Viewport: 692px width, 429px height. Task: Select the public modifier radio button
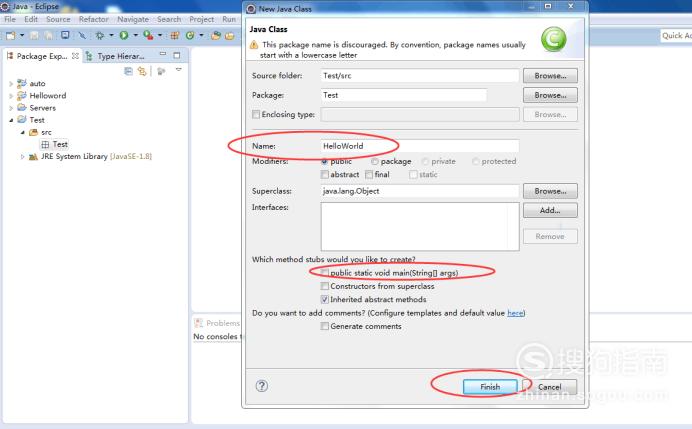tap(325, 162)
